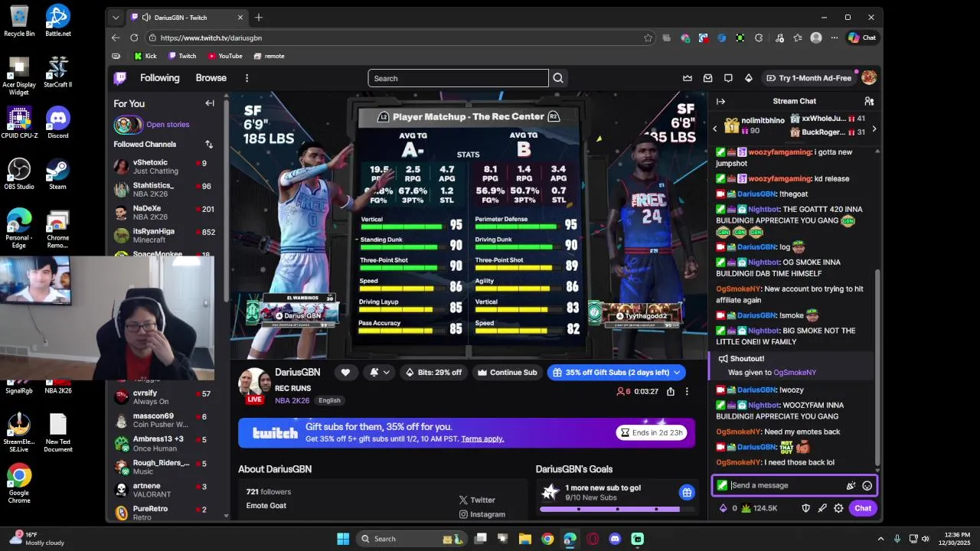
Task: Show previous gift leaderboard with left arrow
Action: (x=715, y=129)
